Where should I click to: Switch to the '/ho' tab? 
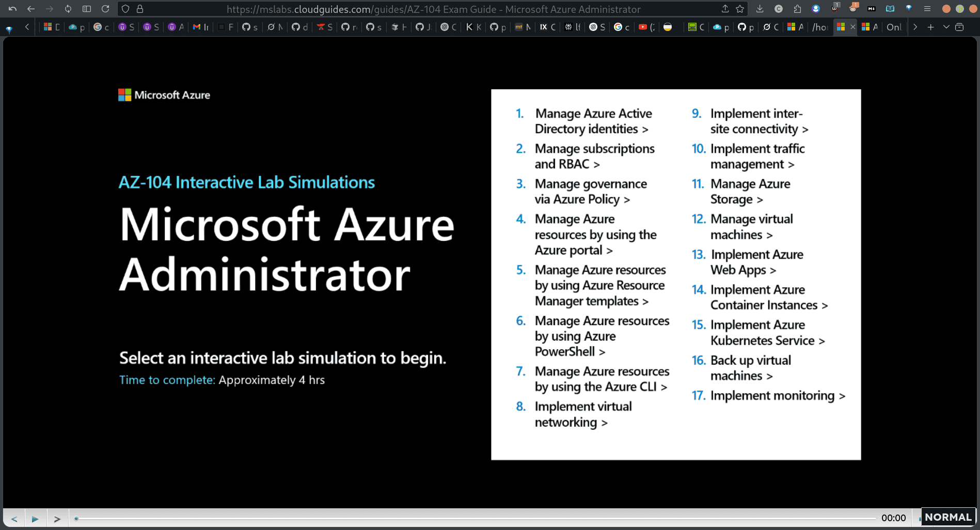820,27
